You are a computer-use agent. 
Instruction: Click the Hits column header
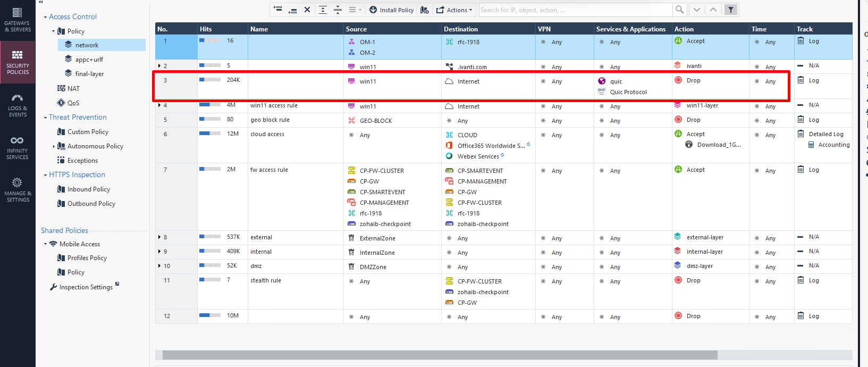pyautogui.click(x=223, y=29)
